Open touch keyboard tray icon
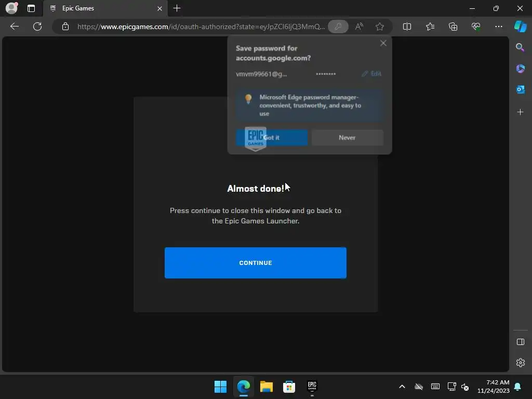This screenshot has height=399, width=532. click(435, 387)
